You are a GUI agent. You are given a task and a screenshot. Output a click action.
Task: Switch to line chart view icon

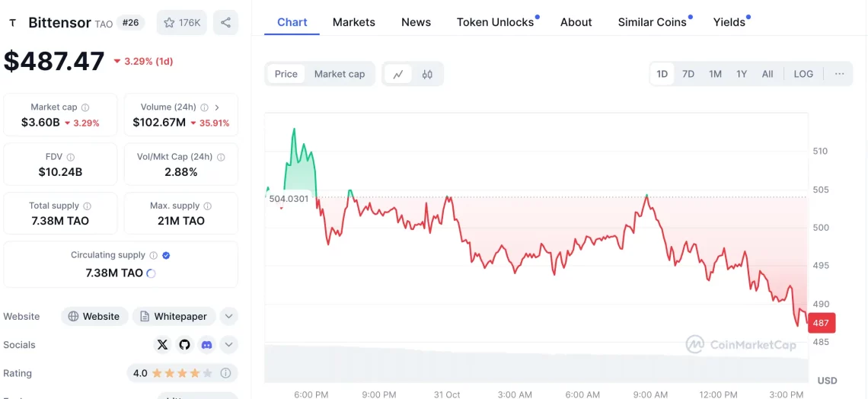[398, 74]
